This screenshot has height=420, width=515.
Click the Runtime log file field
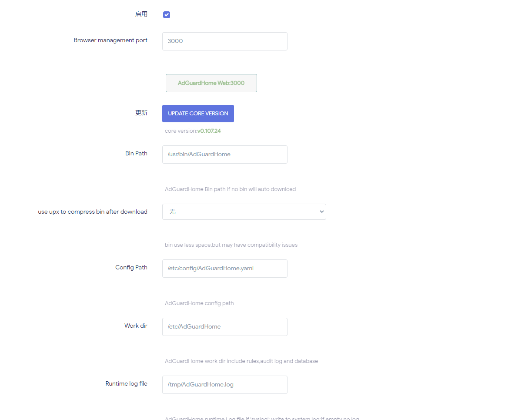coord(224,385)
